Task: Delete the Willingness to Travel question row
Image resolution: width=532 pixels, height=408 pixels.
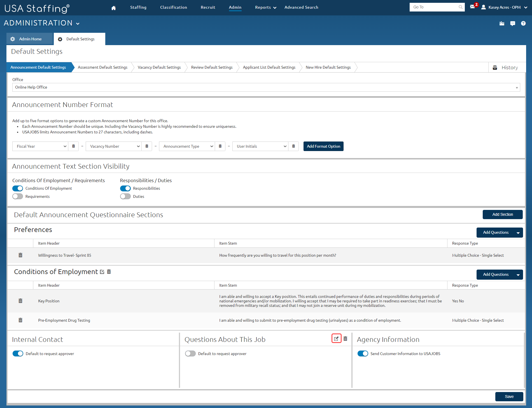Action: tap(20, 255)
